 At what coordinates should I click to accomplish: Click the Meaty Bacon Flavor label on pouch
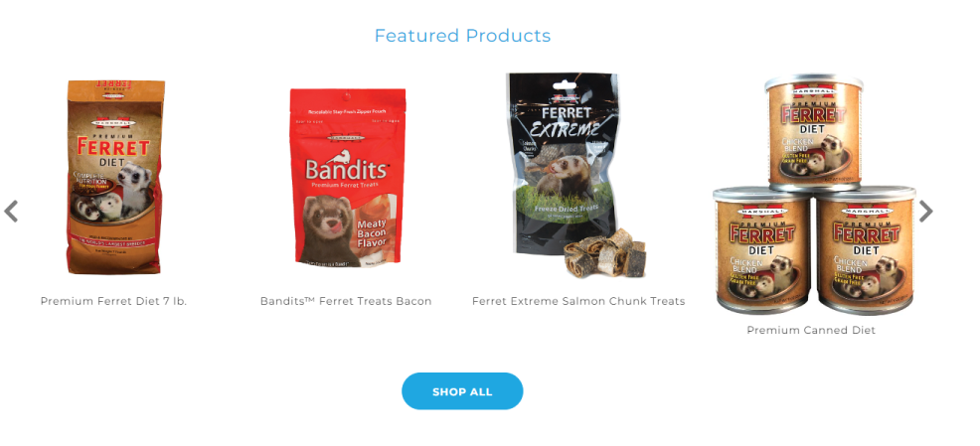click(x=372, y=232)
